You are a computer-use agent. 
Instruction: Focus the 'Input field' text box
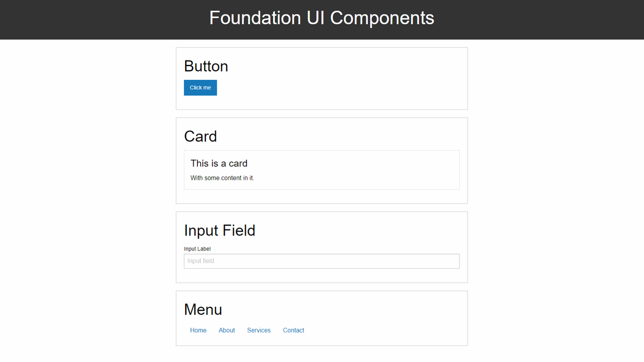(x=321, y=261)
